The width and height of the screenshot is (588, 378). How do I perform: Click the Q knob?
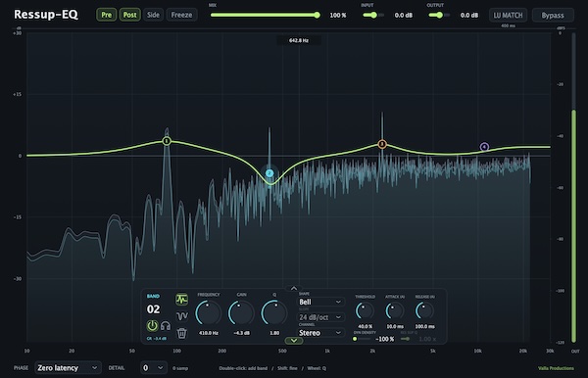click(x=274, y=312)
